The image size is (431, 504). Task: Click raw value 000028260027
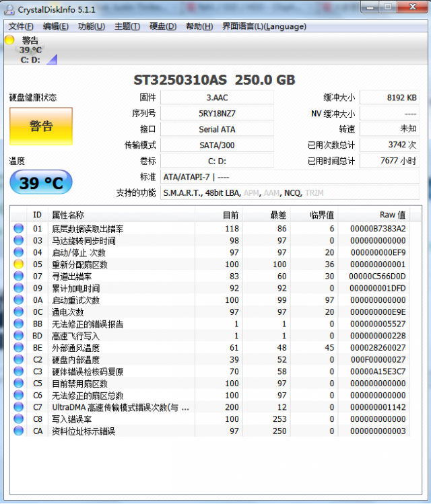coord(378,347)
